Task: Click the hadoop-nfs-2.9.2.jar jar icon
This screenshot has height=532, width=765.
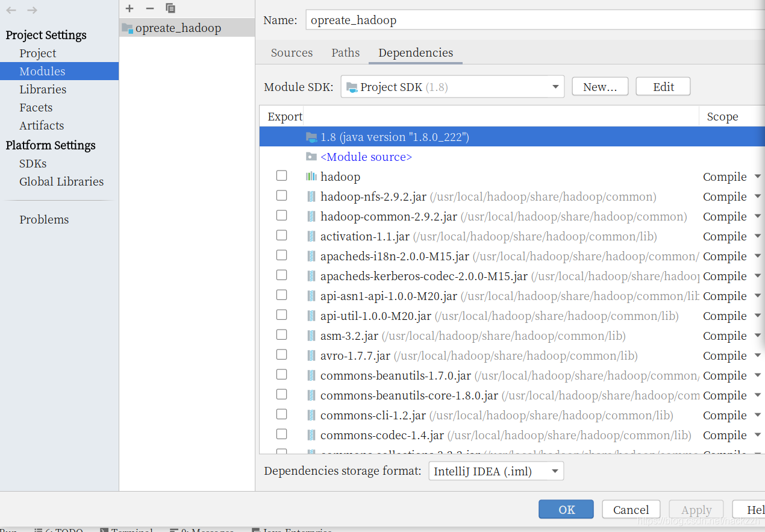Action: (311, 196)
